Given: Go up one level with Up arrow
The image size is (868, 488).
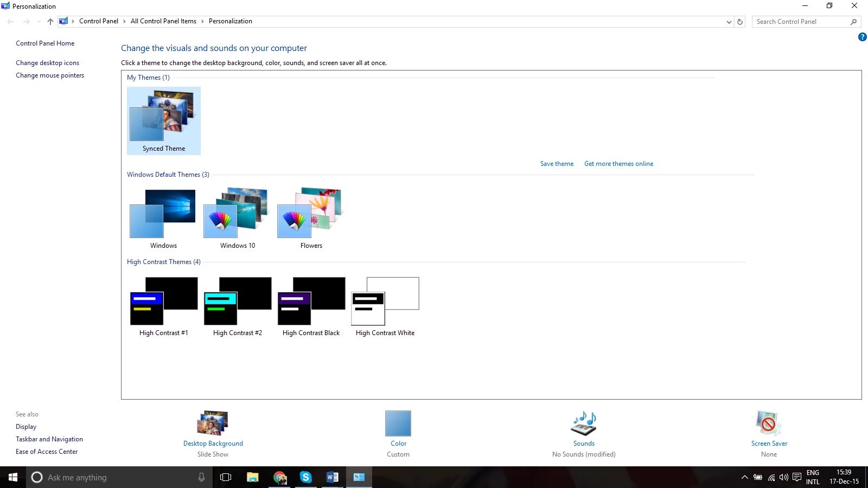Looking at the screenshot, I should (x=50, y=22).
